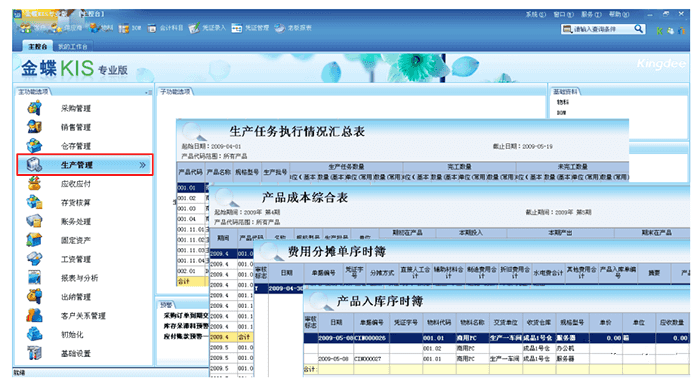Viewport: 700px width, 384px height.
Task: Open BOM link under 基础资料
Action: coord(561,113)
